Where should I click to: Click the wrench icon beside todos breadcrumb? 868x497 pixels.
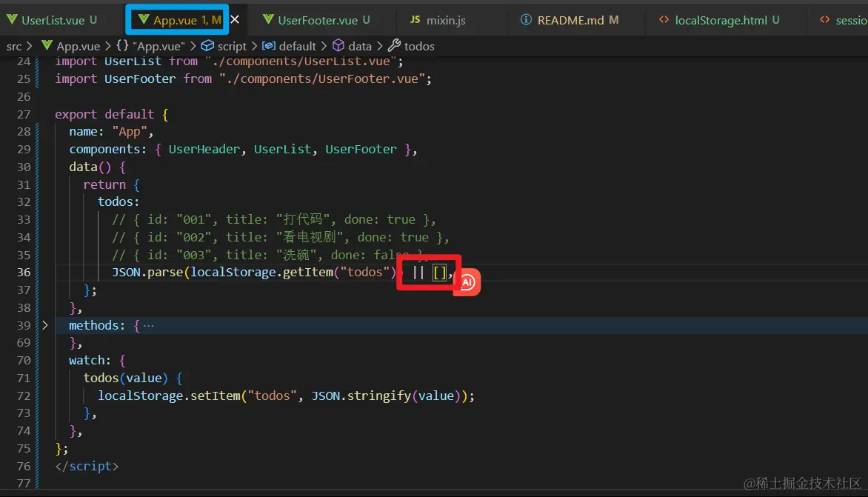393,46
